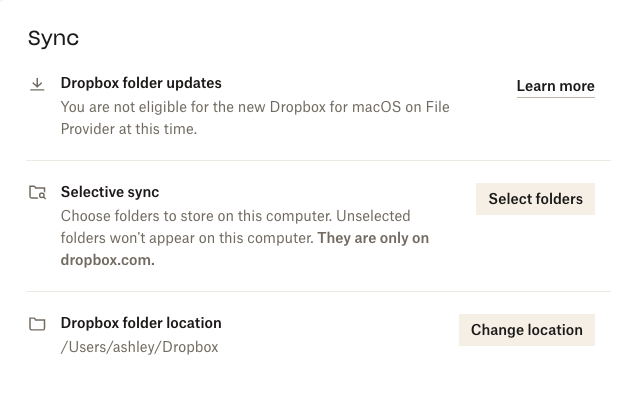Select the "Selective sync" title text
The height and width of the screenshot is (402, 631).
(110, 192)
